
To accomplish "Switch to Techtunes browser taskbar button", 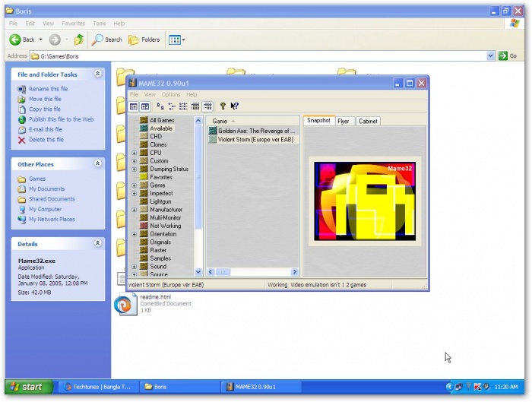I will (98, 387).
